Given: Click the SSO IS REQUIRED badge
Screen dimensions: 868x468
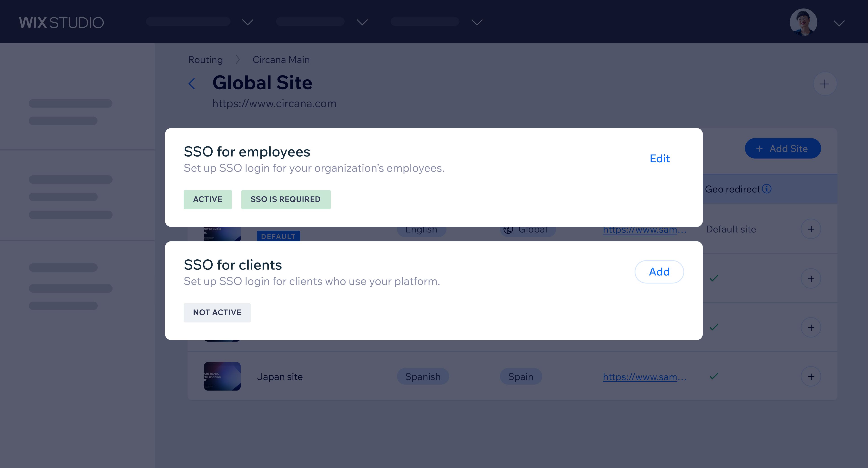Looking at the screenshot, I should click(x=286, y=199).
